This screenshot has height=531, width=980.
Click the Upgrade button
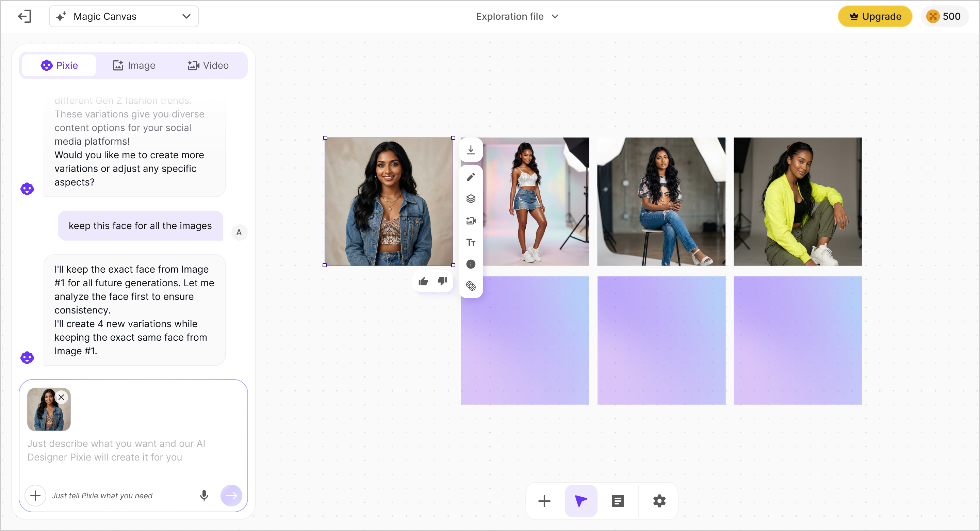pyautogui.click(x=875, y=16)
